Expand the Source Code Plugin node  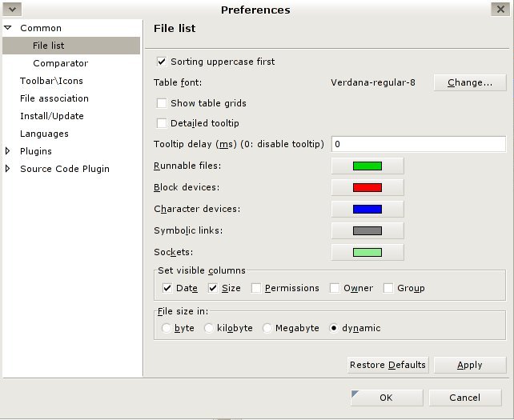[7, 169]
